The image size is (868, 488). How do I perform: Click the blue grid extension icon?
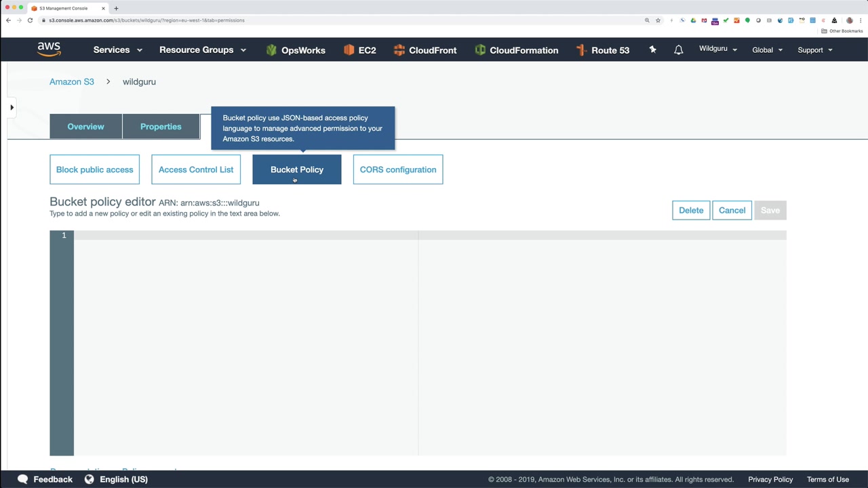coord(812,20)
